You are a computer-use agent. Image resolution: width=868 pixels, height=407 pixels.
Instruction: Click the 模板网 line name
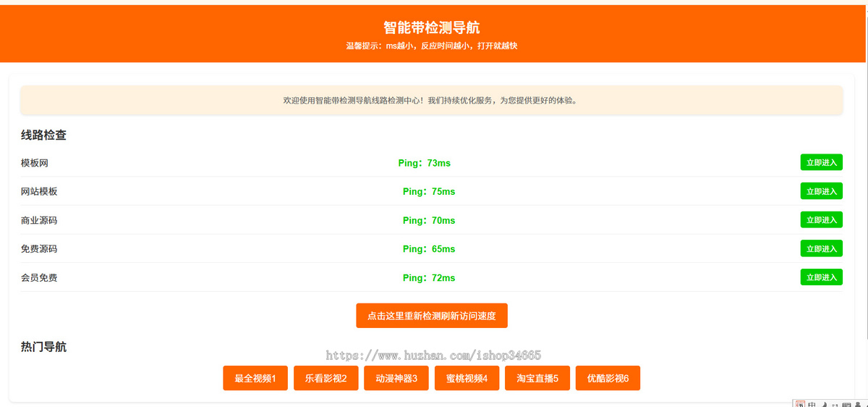[x=35, y=163]
